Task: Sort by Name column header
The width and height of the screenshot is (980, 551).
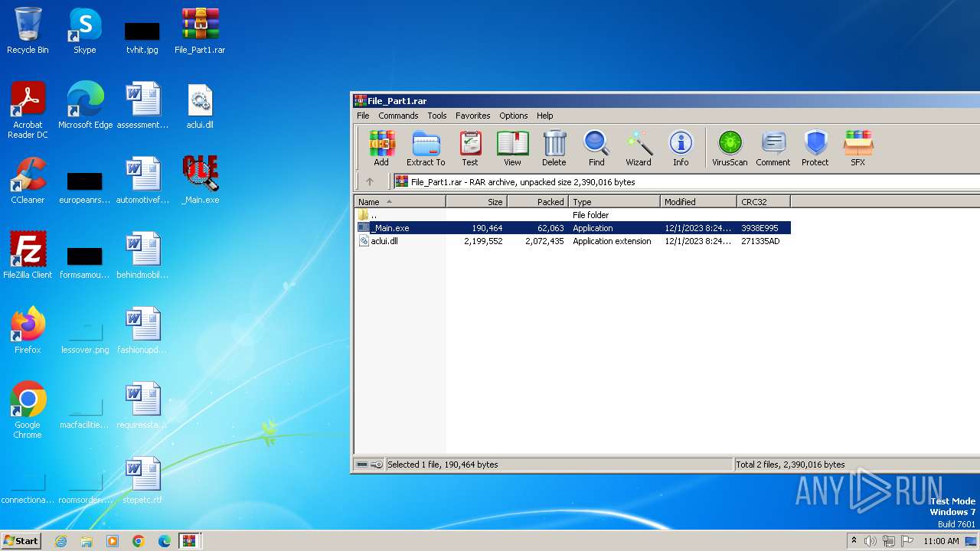Action: tap(400, 202)
